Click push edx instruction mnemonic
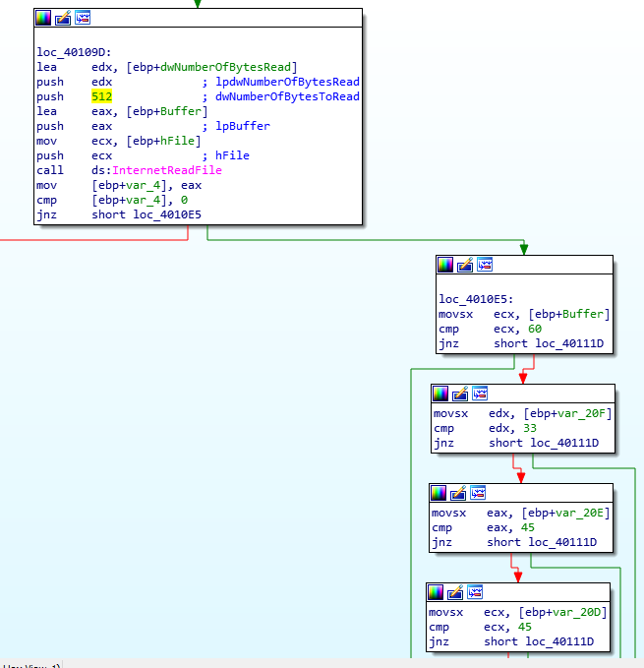644x668 pixels. point(50,82)
